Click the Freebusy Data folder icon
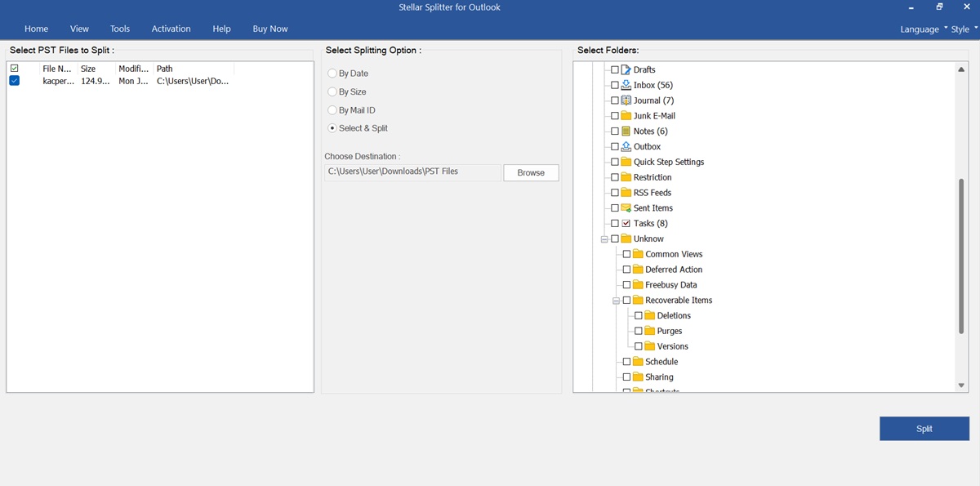Image resolution: width=980 pixels, height=486 pixels. pyautogui.click(x=639, y=285)
